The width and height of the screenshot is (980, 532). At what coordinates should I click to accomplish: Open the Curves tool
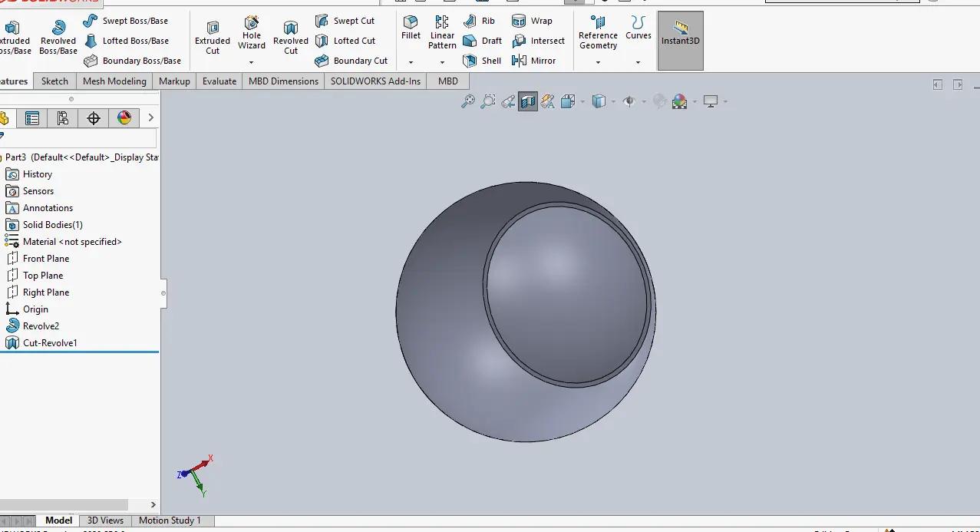click(x=638, y=28)
